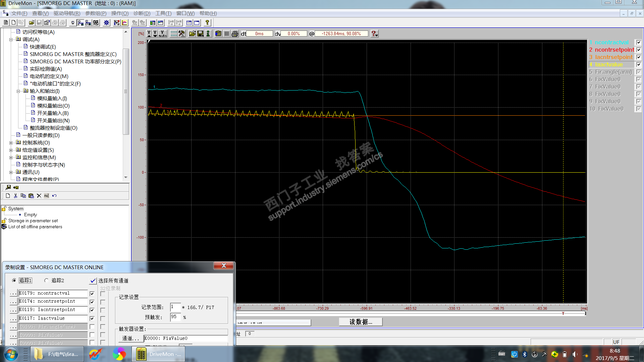Open the 参数组(P) menu

point(96,13)
